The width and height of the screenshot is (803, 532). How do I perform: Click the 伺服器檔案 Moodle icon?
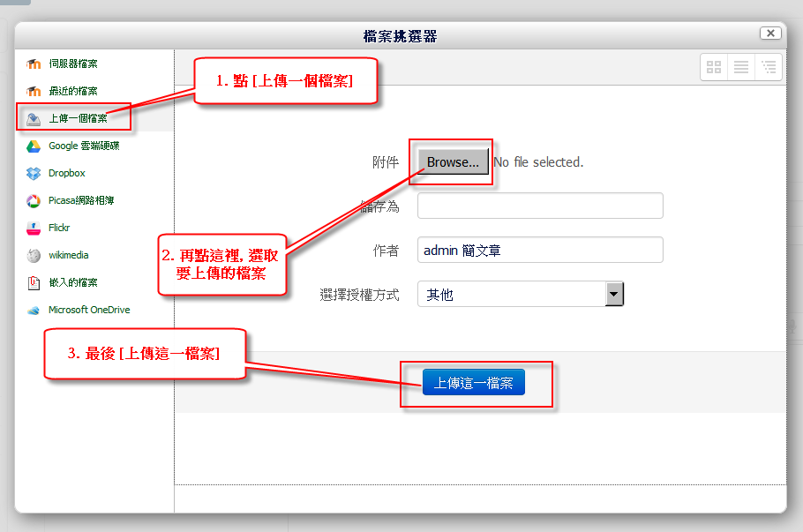pyautogui.click(x=34, y=64)
